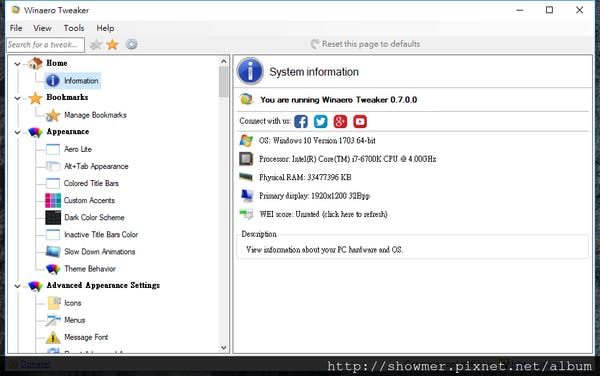This screenshot has width=600, height=376.
Task: Select Slow Down Animations label
Action: [99, 252]
